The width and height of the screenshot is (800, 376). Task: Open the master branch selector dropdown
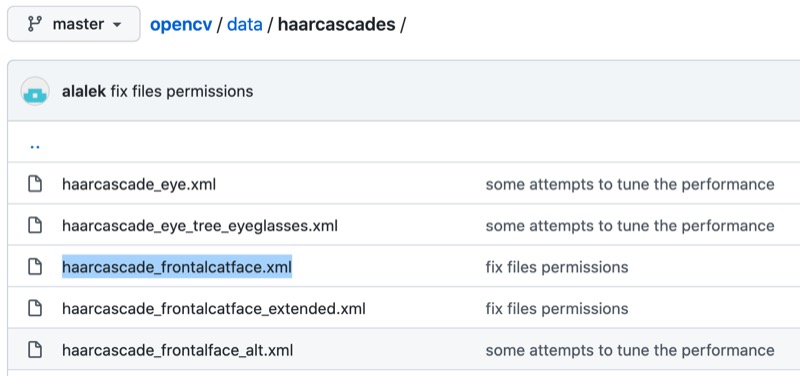coord(73,24)
